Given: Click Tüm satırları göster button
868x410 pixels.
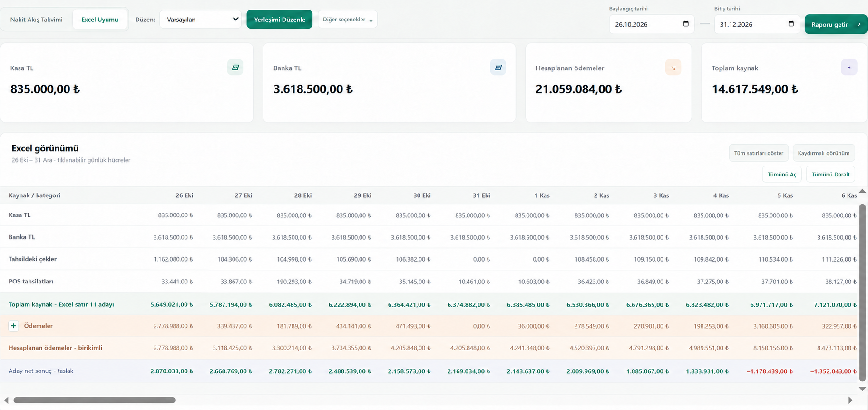Looking at the screenshot, I should 759,153.
